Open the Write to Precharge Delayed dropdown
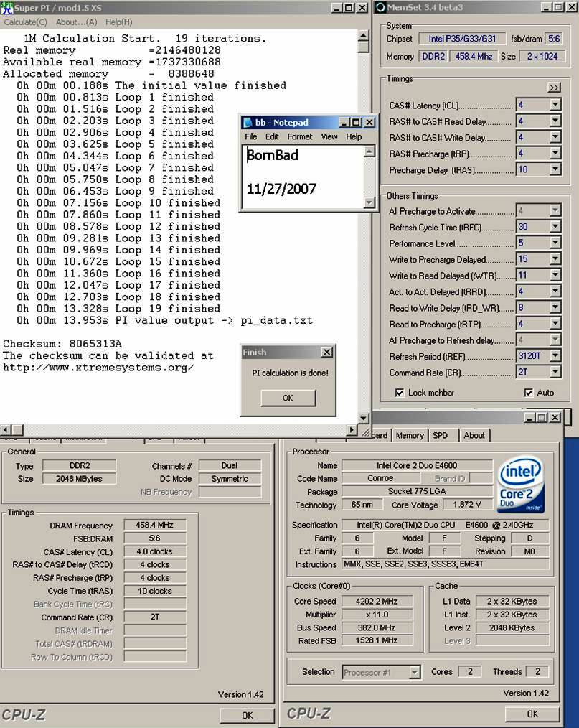 [555, 259]
